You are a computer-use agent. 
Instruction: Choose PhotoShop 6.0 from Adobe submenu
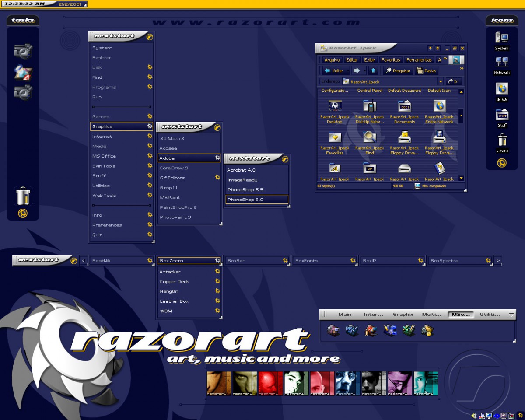(x=257, y=199)
